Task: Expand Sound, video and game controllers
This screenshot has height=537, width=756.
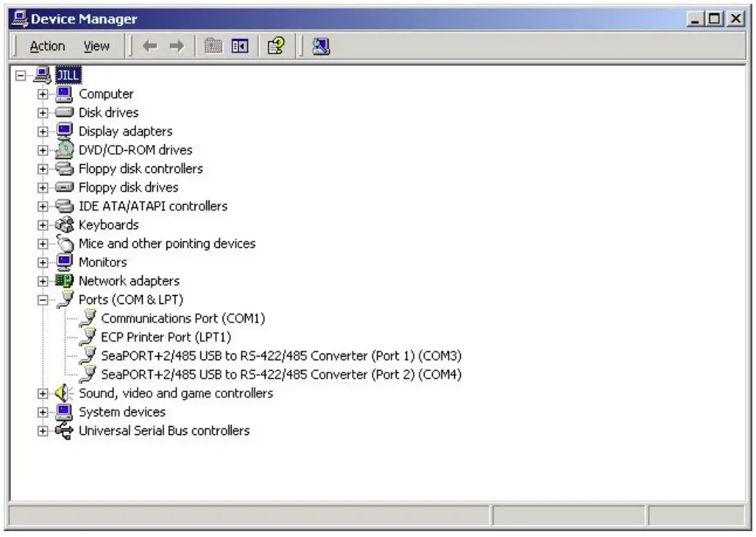Action: click(x=43, y=394)
